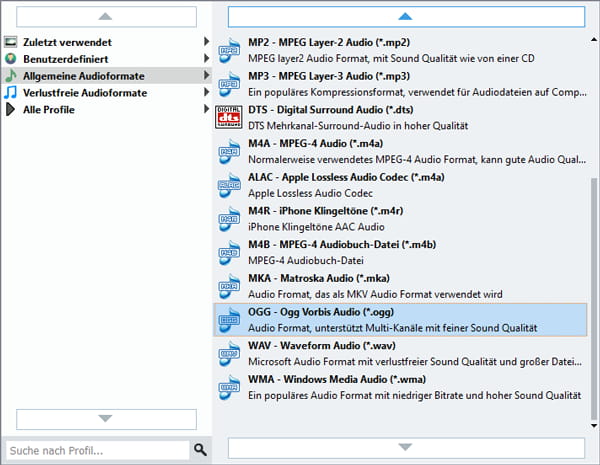Choose WAV - Waveform Audio (*.wav)
Screen dimensions: 600x465
(400, 353)
